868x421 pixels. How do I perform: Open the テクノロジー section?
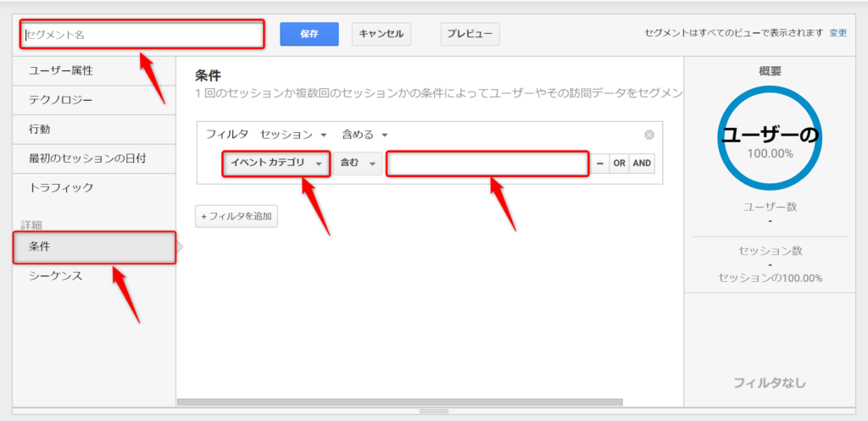94,100
